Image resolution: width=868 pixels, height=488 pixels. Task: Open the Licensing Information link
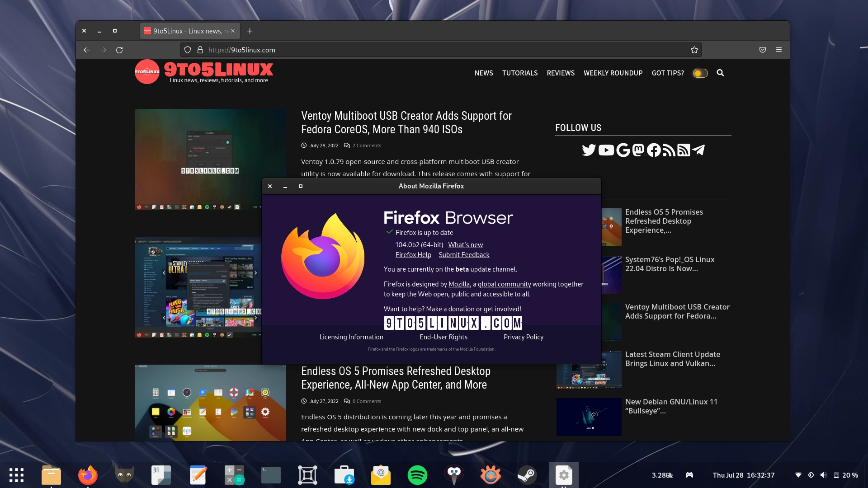click(351, 337)
